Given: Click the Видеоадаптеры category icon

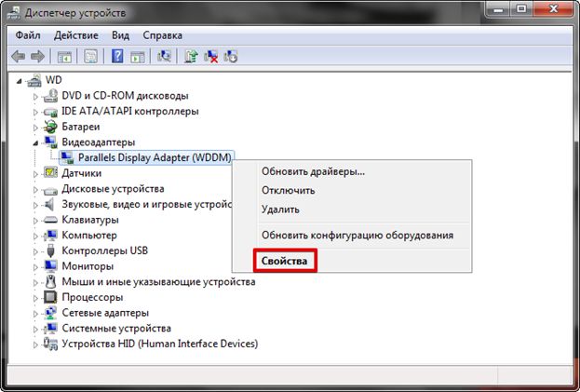Looking at the screenshot, I should 50,142.
